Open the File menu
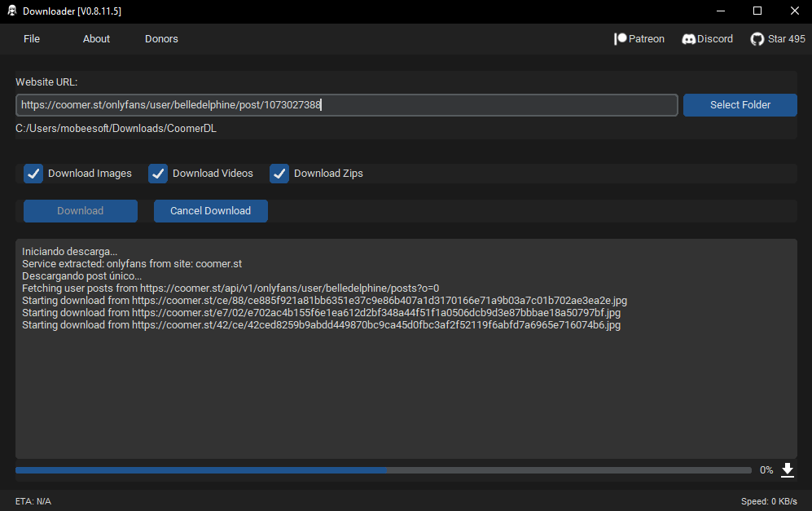The width and height of the screenshot is (812, 511). pyautogui.click(x=32, y=39)
